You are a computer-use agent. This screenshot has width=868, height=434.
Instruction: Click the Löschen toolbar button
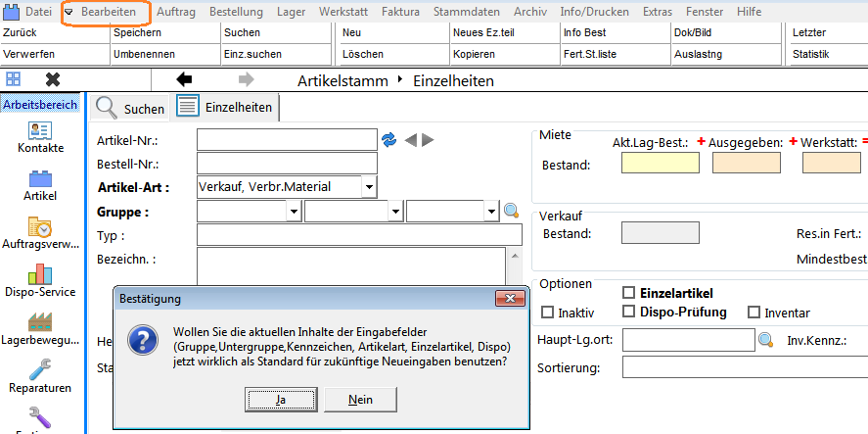[x=394, y=54]
